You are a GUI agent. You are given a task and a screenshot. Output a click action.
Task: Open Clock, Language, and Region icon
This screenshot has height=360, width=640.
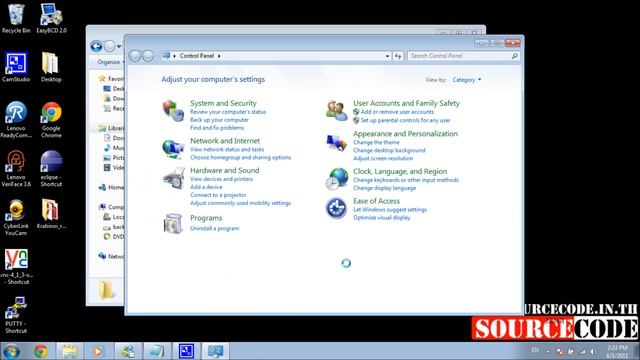point(336,179)
